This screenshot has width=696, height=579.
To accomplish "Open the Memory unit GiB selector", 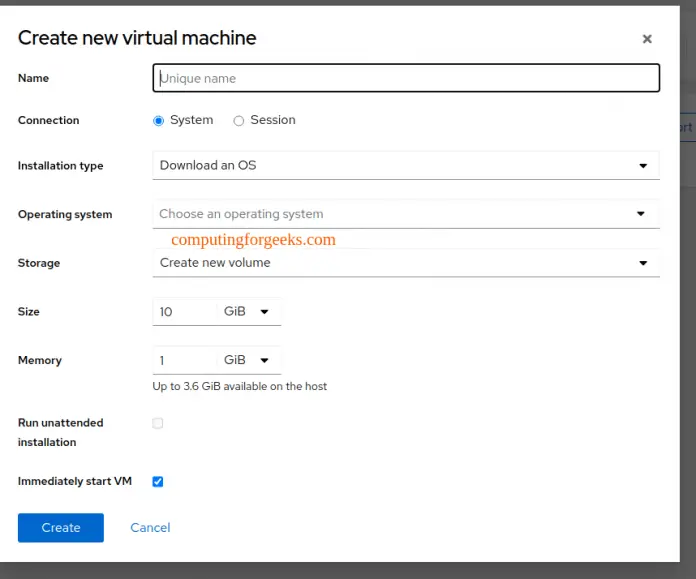I will [x=240, y=360].
